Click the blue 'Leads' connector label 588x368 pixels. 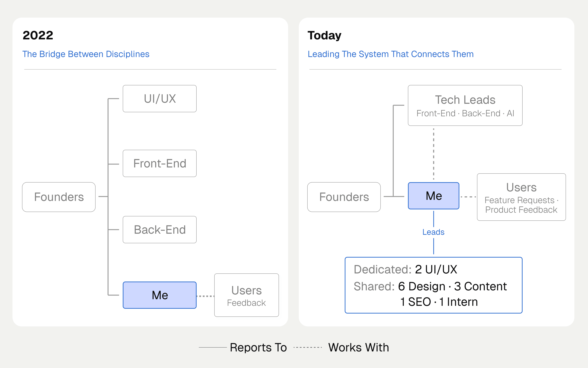[433, 232]
